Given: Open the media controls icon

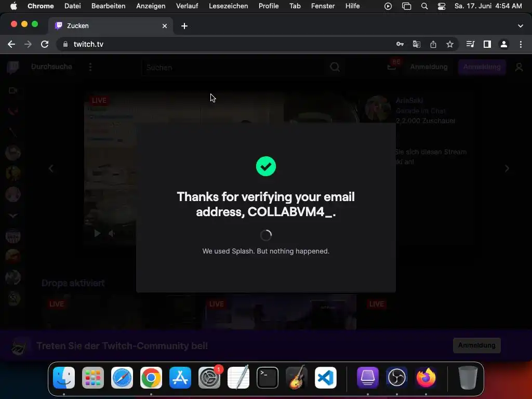Looking at the screenshot, I should 470,44.
